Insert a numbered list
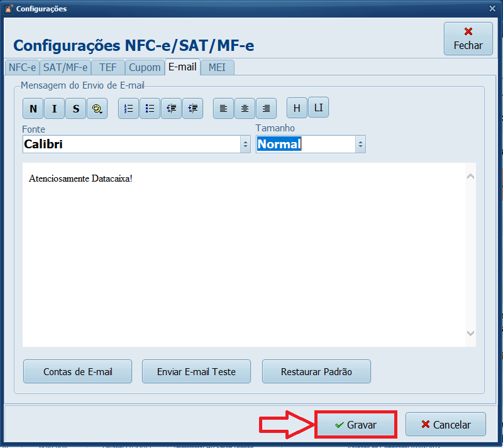The width and height of the screenshot is (503, 448). pos(128,109)
